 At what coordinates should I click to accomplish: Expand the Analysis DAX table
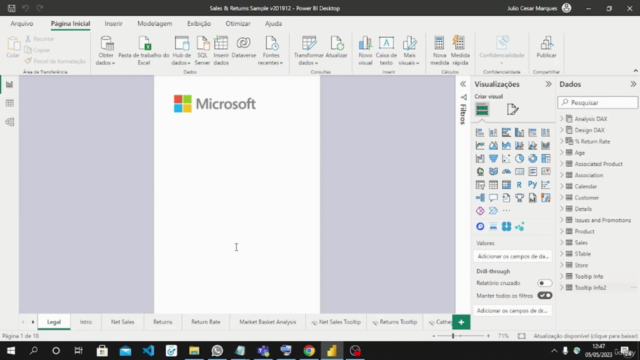click(x=562, y=119)
